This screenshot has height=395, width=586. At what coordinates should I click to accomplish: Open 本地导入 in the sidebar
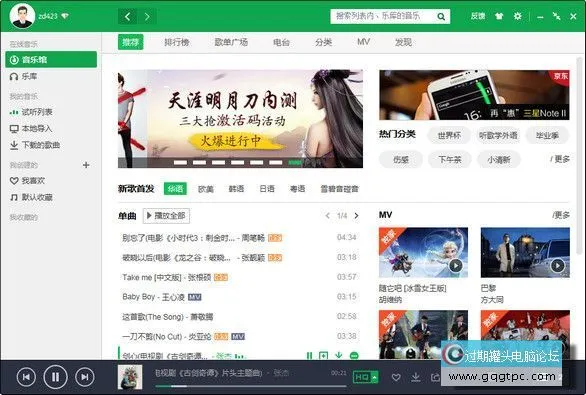pyautogui.click(x=31, y=129)
